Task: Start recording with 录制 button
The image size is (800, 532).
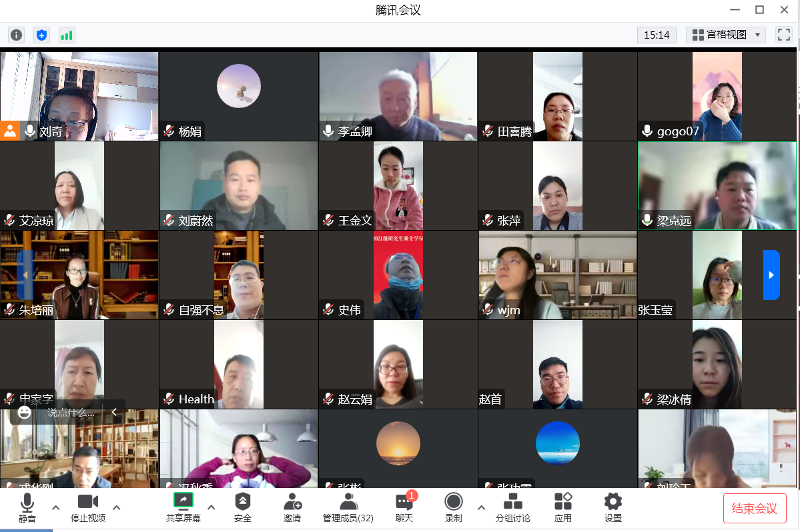Action: [454, 507]
